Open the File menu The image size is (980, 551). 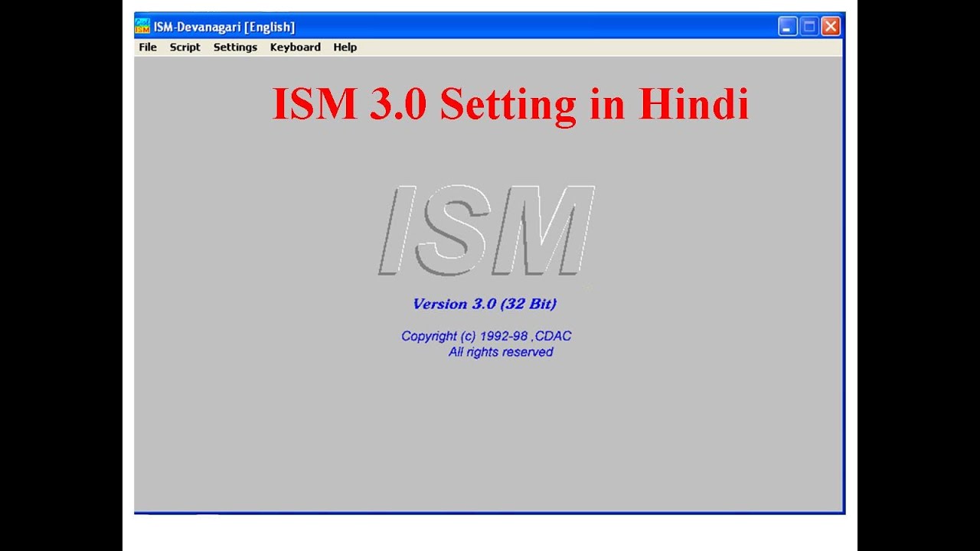148,47
